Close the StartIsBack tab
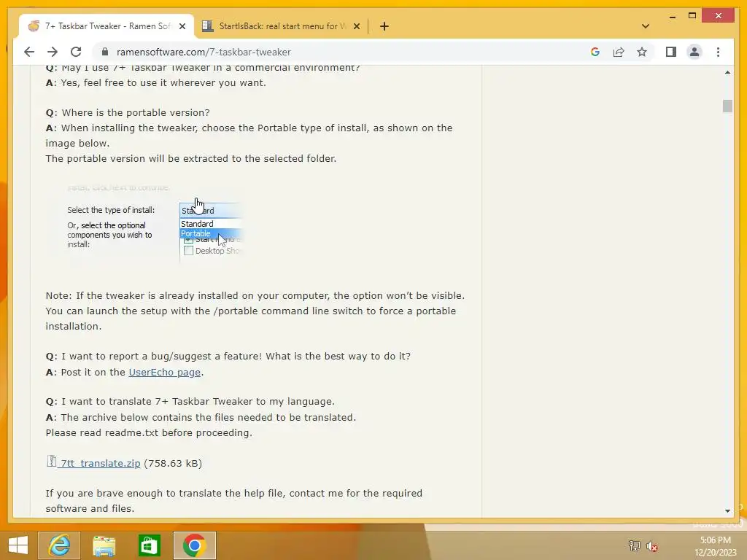747x560 pixels. pos(356,27)
